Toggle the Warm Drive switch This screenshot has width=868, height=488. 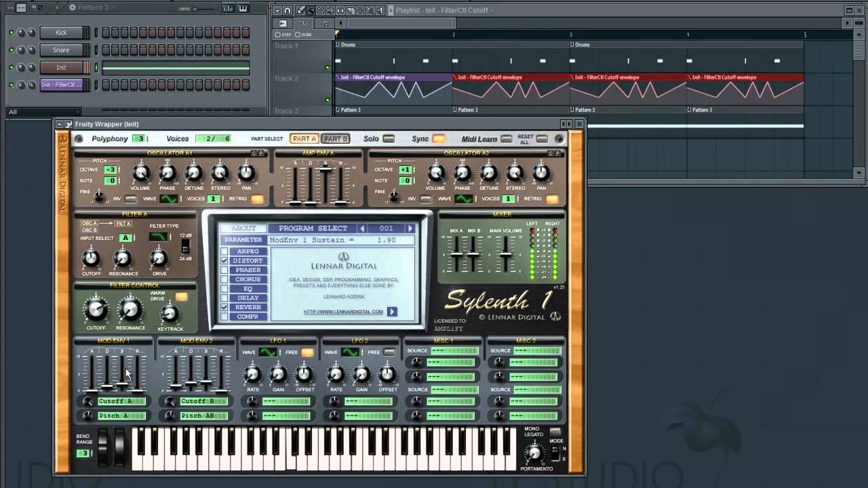coord(181,297)
